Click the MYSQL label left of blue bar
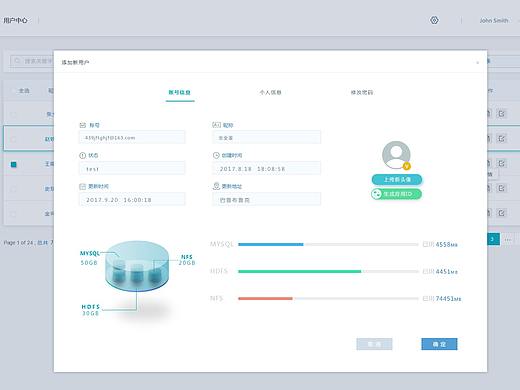 (x=222, y=244)
